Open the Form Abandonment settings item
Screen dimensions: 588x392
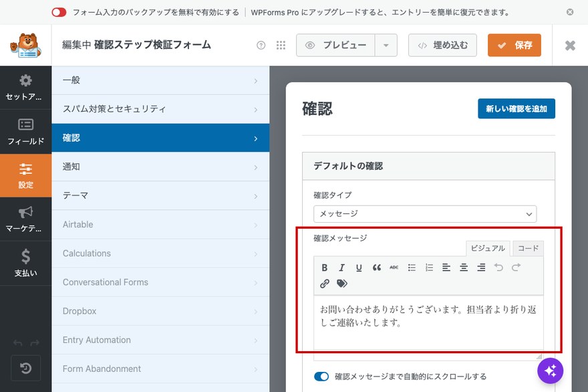(x=160, y=369)
